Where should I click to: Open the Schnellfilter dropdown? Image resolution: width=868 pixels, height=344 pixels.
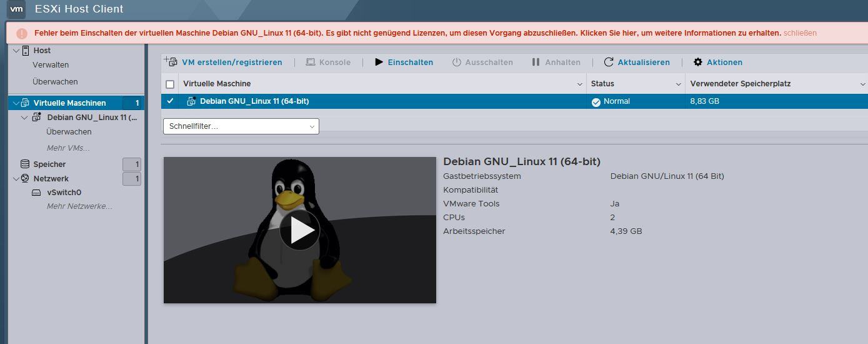[x=241, y=126]
